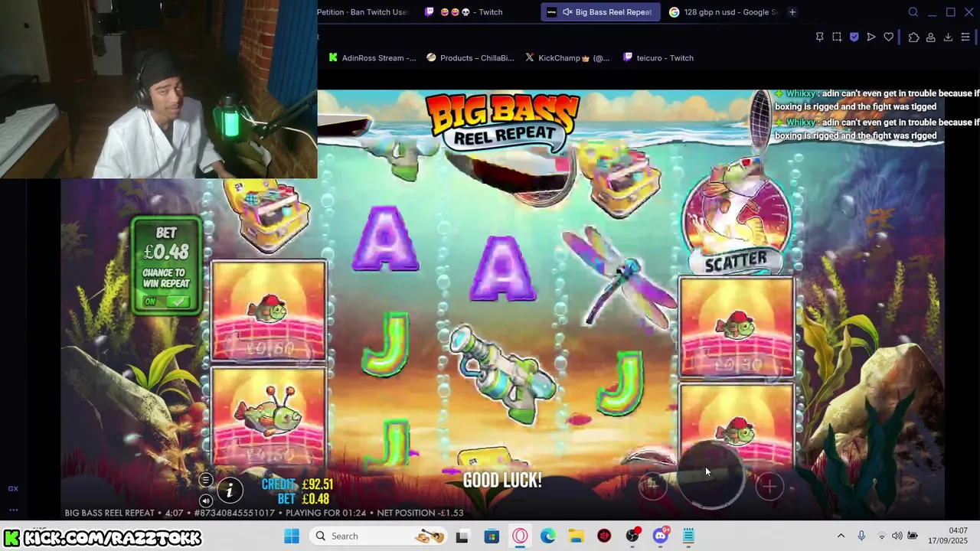Open the slot game menu (hamburger) icon
The width and height of the screenshot is (980, 551).
click(x=205, y=481)
